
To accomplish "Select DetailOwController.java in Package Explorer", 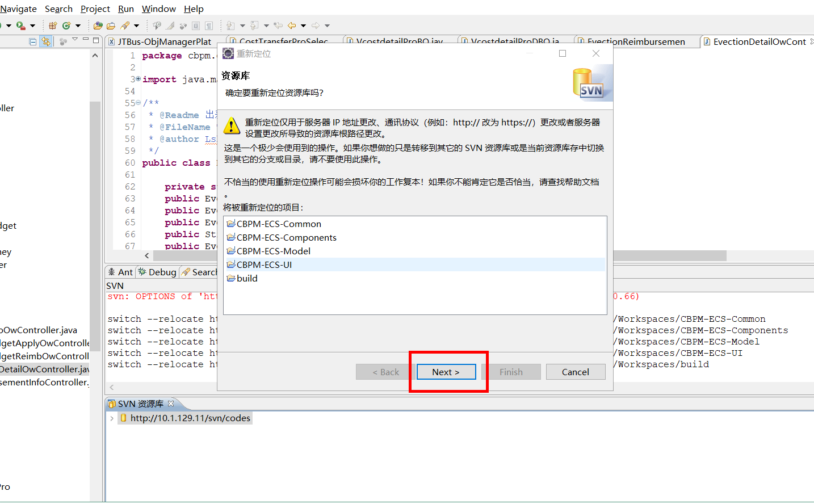I will click(x=44, y=369).
